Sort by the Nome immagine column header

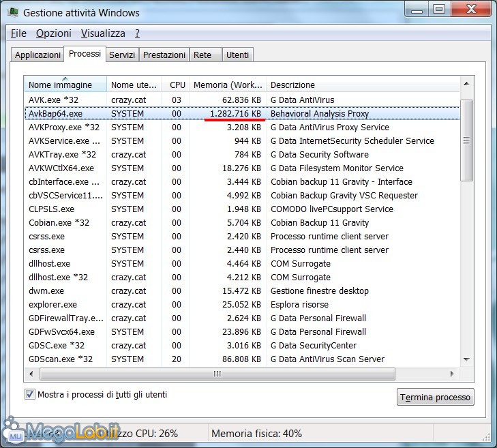(x=65, y=85)
